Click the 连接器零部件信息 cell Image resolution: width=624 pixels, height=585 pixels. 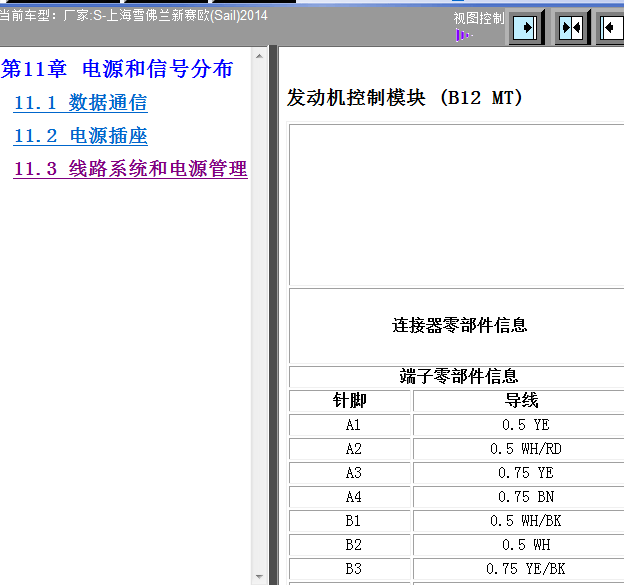pos(457,326)
